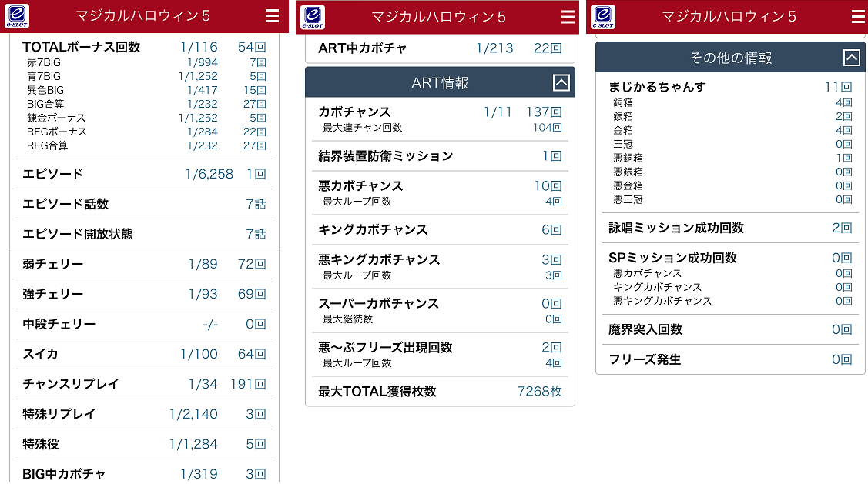This screenshot has height=484, width=868.
Task: Select BIG合算 row
Action: [144, 104]
